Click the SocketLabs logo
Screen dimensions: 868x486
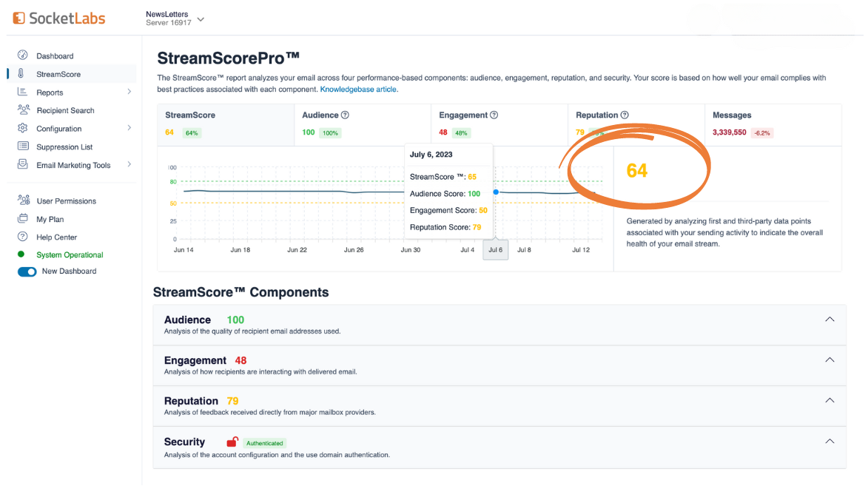pos(59,18)
